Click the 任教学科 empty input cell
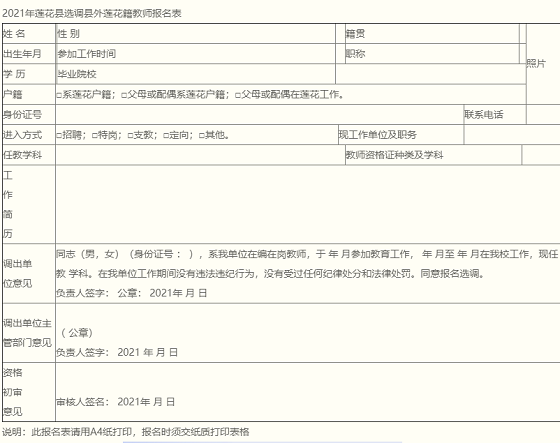 click(200, 155)
